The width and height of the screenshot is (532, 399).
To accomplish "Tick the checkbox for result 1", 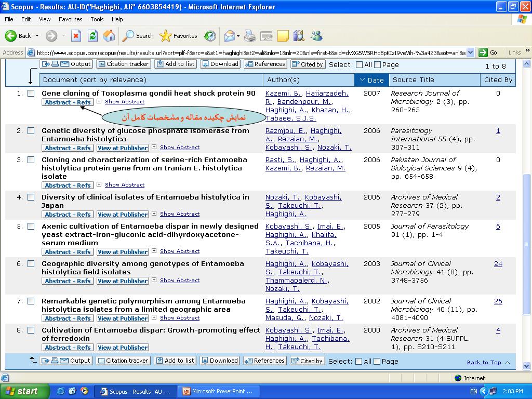I will pos(31,94).
